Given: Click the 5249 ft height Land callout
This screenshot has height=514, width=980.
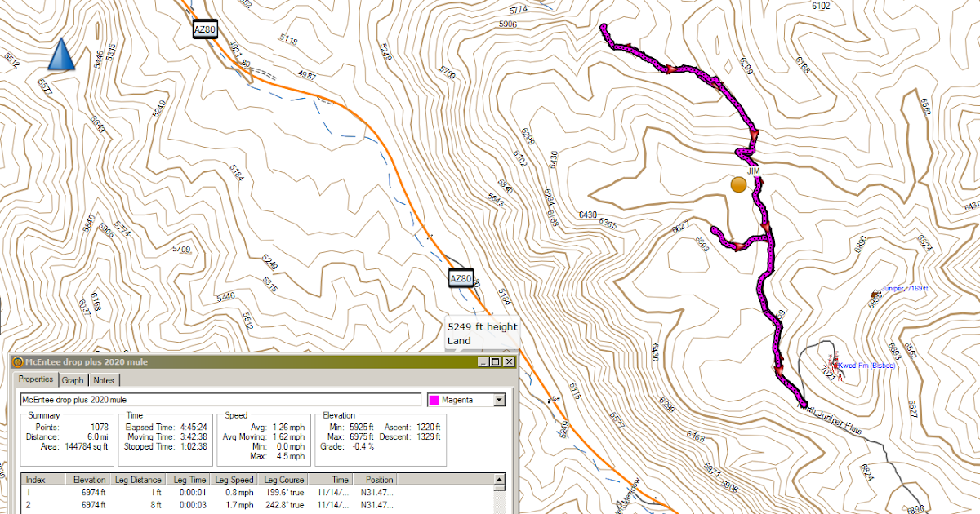Looking at the screenshot, I should [x=482, y=332].
